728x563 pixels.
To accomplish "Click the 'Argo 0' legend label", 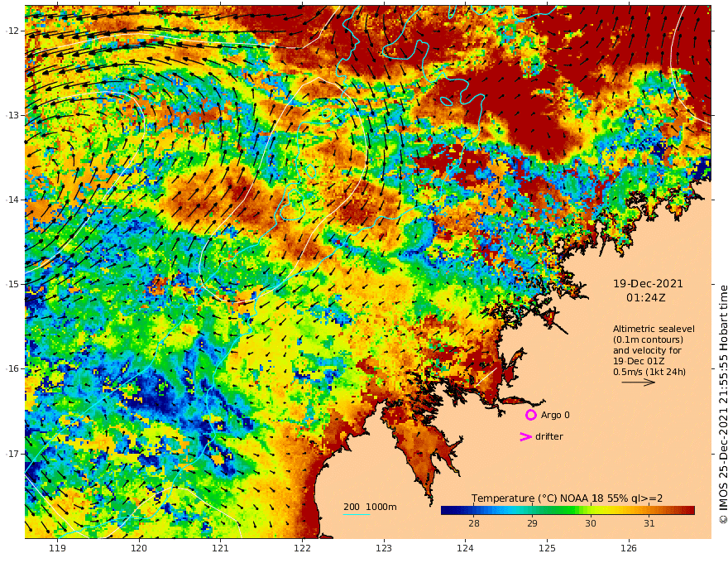I will point(555,415).
